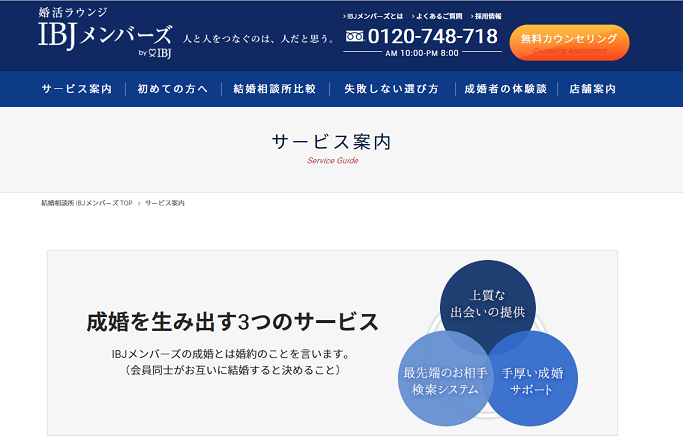Open the 採用情報 link
The image size is (683, 442).
pyautogui.click(x=488, y=16)
